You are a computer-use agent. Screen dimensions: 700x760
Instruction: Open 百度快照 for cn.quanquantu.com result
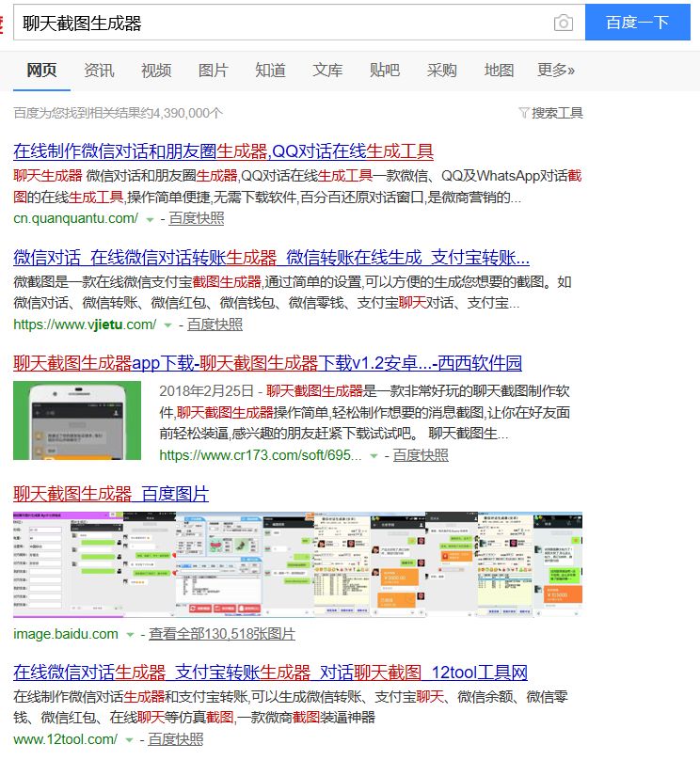197,218
